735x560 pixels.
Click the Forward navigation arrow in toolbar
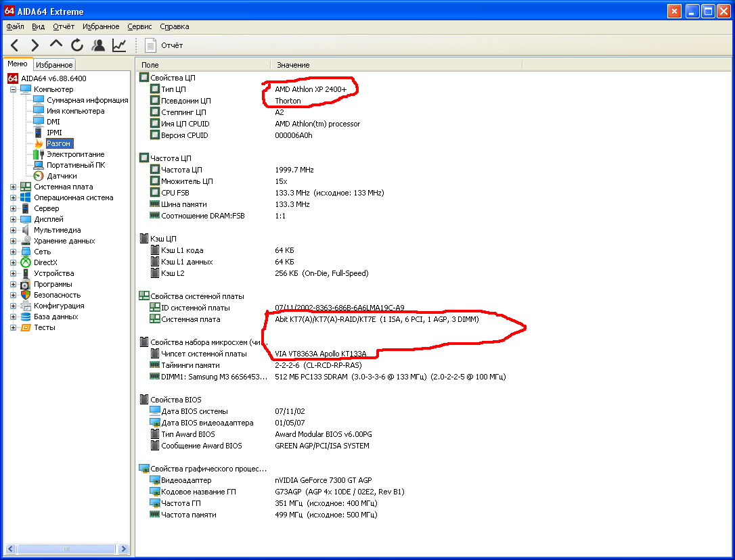click(35, 45)
